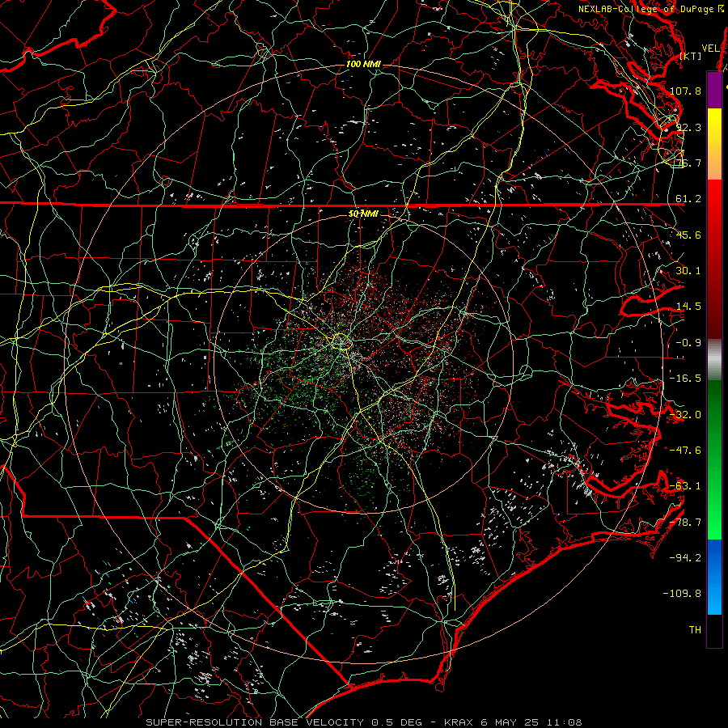Select the purple segment of the color bar
This screenshot has width=728, height=728.
[x=714, y=90]
